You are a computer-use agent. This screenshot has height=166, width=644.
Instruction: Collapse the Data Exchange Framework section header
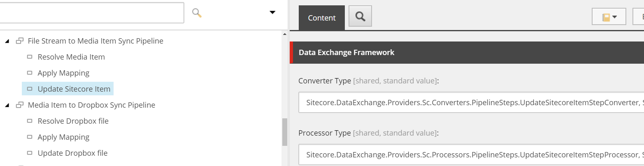click(x=467, y=53)
